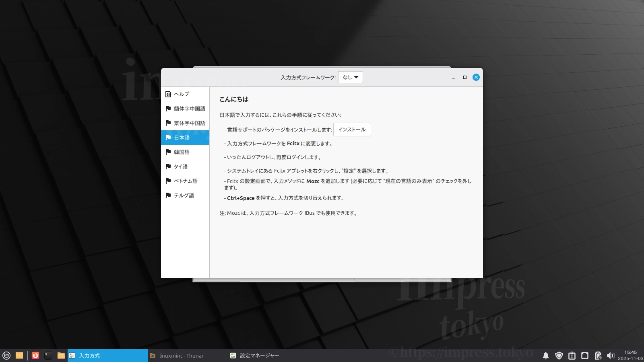The image size is (644, 362).
Task: Click the flag icon beside テルグ語
Action: [x=168, y=195]
